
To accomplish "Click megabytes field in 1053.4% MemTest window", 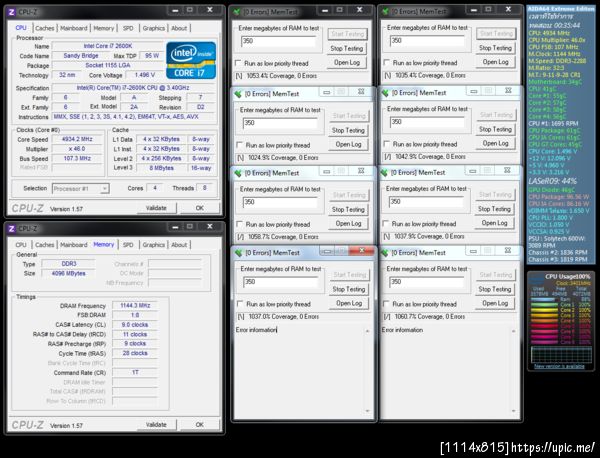I will tap(279, 41).
